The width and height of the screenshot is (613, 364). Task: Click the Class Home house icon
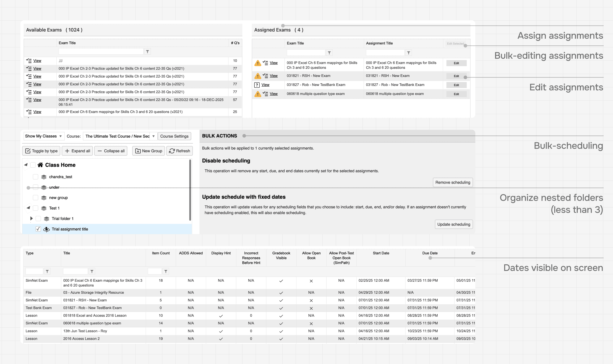pyautogui.click(x=40, y=165)
